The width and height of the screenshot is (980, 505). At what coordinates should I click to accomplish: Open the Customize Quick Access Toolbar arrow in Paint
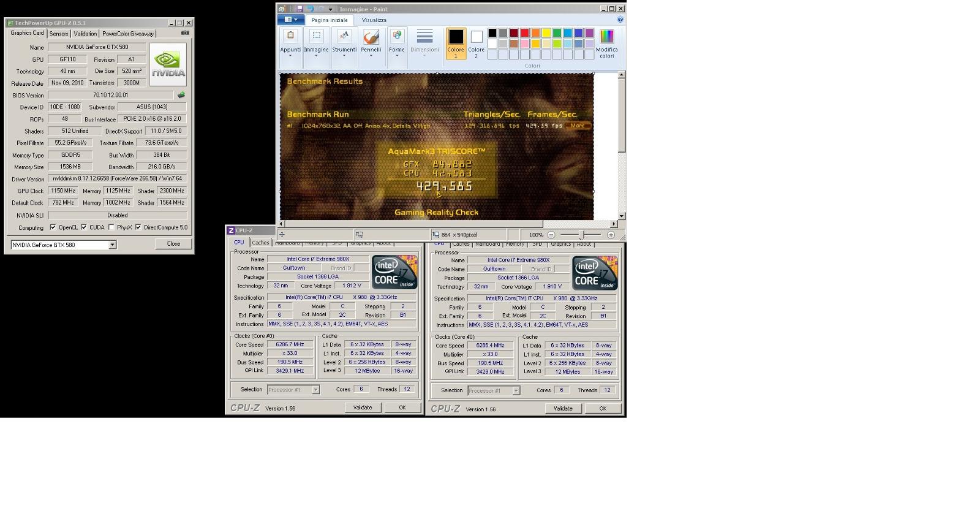pos(331,9)
